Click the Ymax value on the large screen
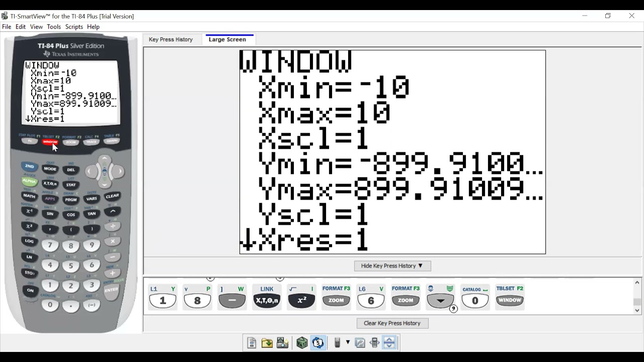This screenshot has height=362, width=644. pyautogui.click(x=449, y=190)
